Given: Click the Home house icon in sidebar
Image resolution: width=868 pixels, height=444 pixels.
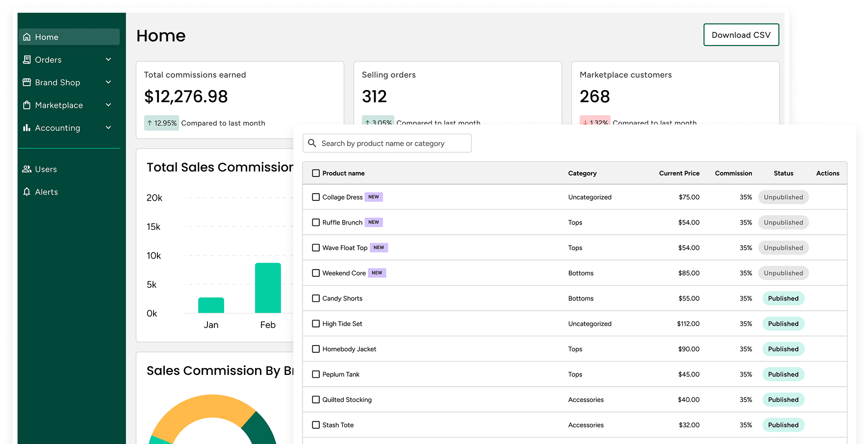Looking at the screenshot, I should (x=27, y=37).
